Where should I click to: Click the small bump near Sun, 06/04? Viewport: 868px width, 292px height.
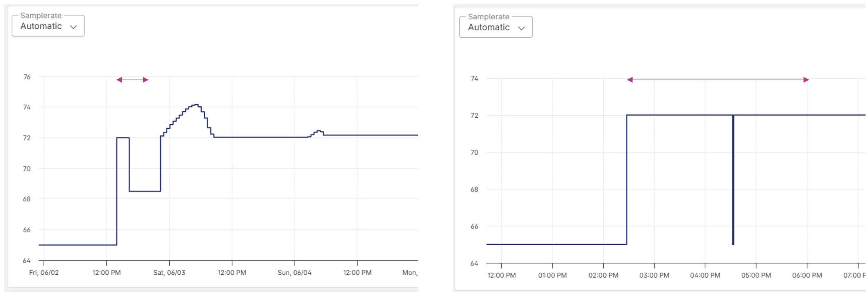(x=318, y=131)
